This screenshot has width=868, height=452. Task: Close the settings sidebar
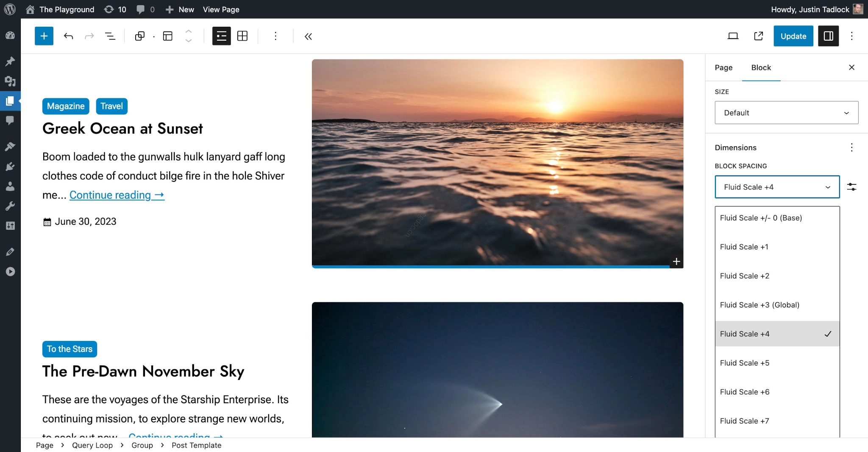coord(851,67)
